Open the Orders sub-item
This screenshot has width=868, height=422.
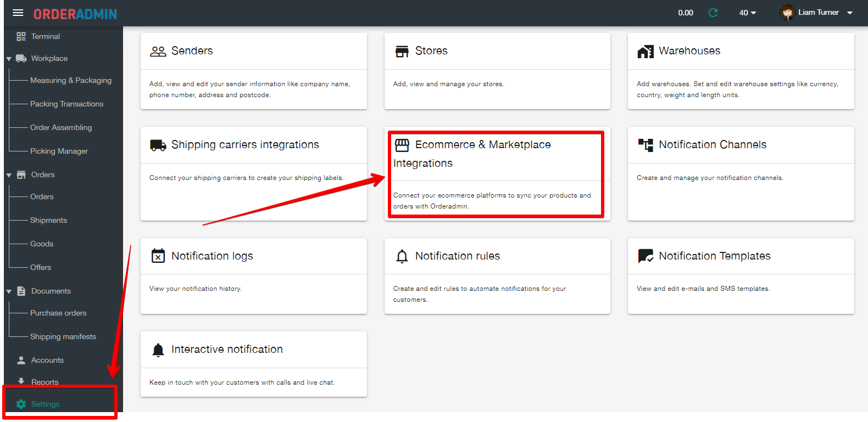point(42,196)
